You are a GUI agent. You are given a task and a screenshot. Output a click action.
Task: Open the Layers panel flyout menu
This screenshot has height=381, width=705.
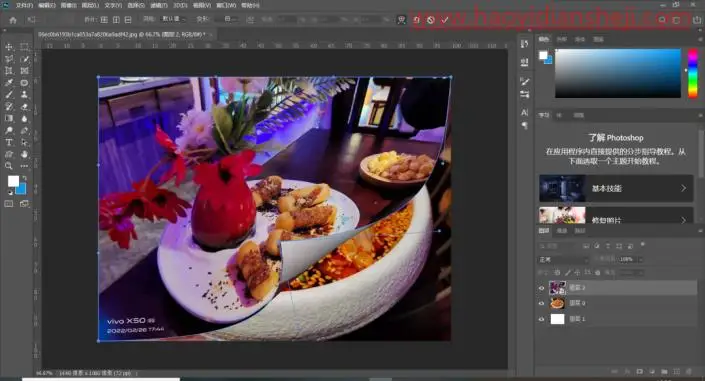(x=701, y=231)
